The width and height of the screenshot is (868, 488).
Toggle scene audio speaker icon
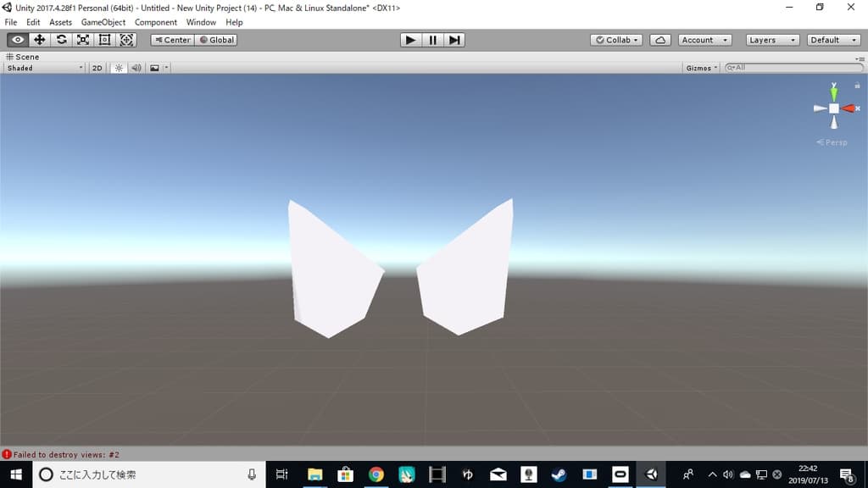(136, 68)
